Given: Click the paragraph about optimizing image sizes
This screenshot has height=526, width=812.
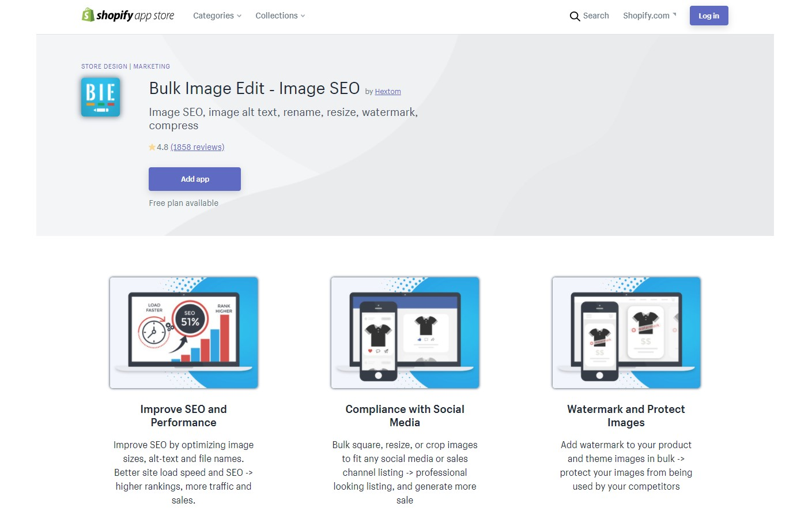Looking at the screenshot, I should click(184, 472).
